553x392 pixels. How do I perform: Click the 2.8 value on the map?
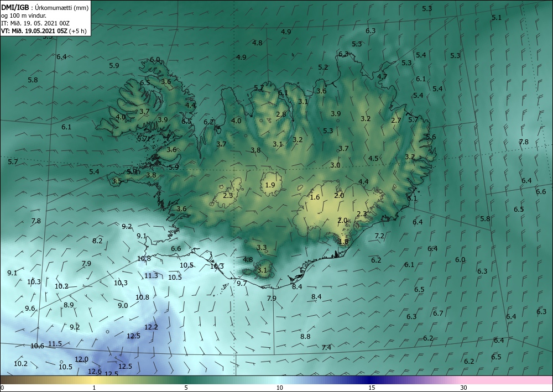pos(281,114)
